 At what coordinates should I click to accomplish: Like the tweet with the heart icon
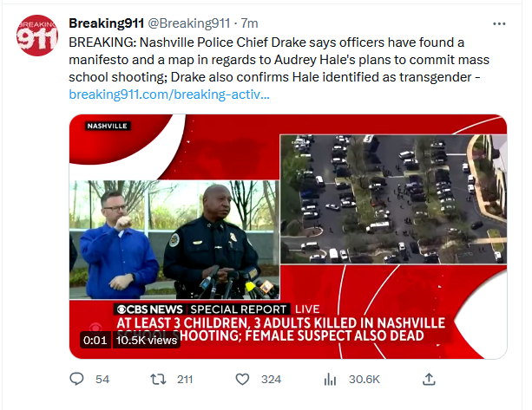[x=242, y=379]
